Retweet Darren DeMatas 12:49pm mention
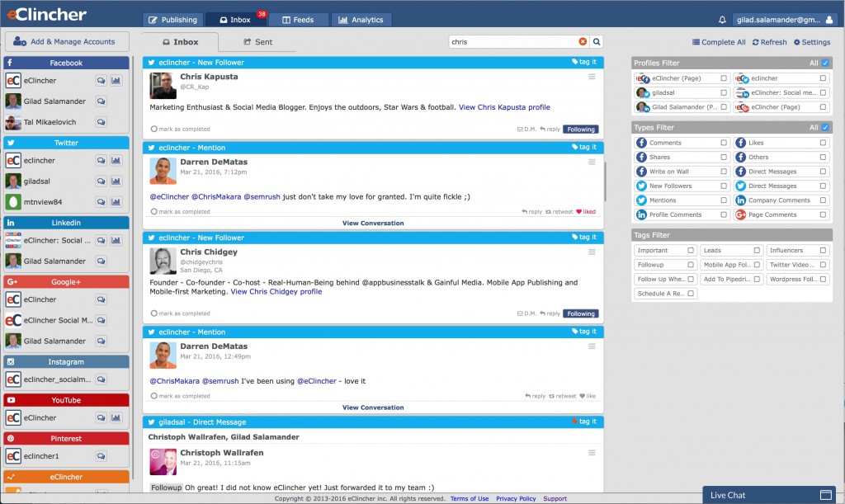This screenshot has height=504, width=845. (562, 396)
